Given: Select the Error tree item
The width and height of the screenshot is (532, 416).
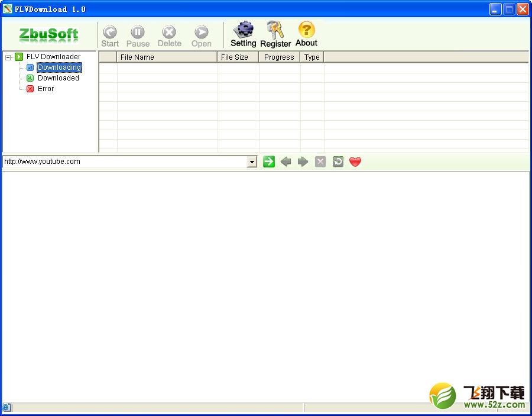Looking at the screenshot, I should pyautogui.click(x=46, y=89).
